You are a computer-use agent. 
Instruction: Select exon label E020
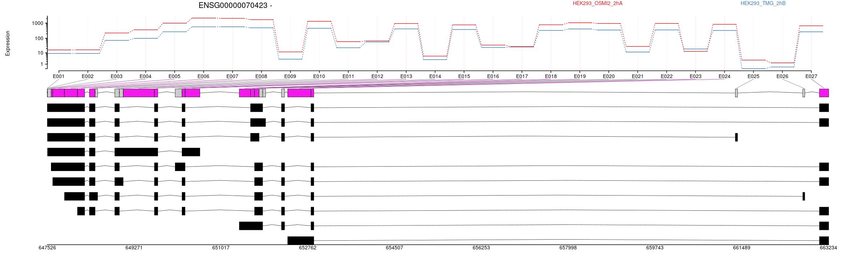[609, 77]
